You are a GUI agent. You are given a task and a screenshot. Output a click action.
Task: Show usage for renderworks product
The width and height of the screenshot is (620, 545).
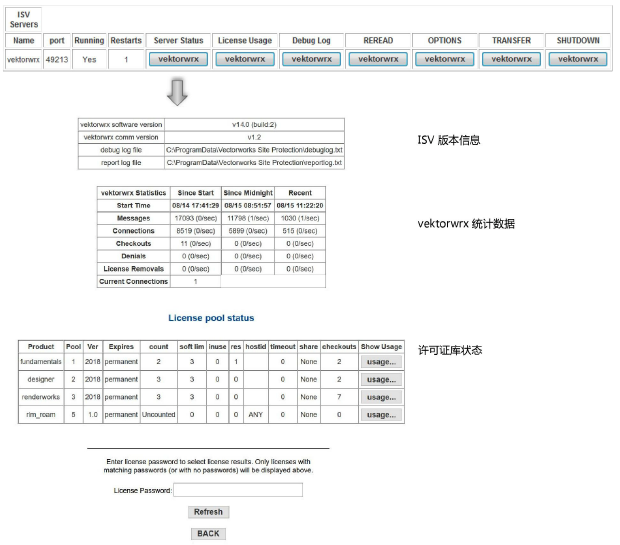click(381, 397)
